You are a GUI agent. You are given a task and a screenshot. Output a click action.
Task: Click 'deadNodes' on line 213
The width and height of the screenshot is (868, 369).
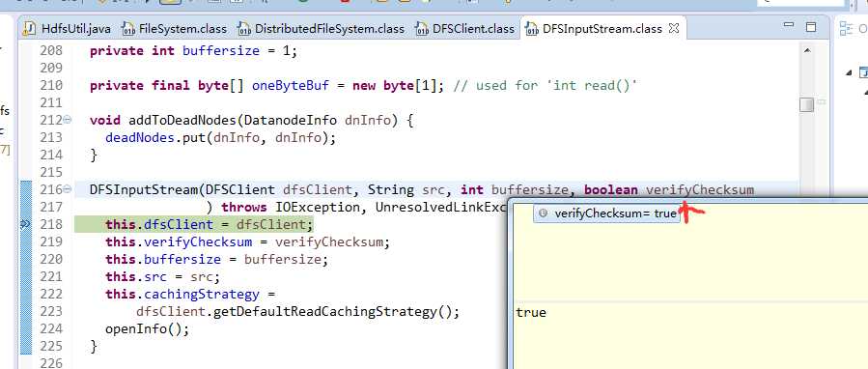(140, 137)
